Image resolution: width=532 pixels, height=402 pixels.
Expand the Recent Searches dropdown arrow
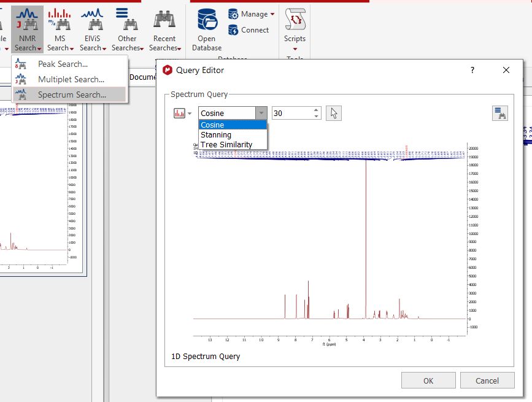click(x=179, y=49)
